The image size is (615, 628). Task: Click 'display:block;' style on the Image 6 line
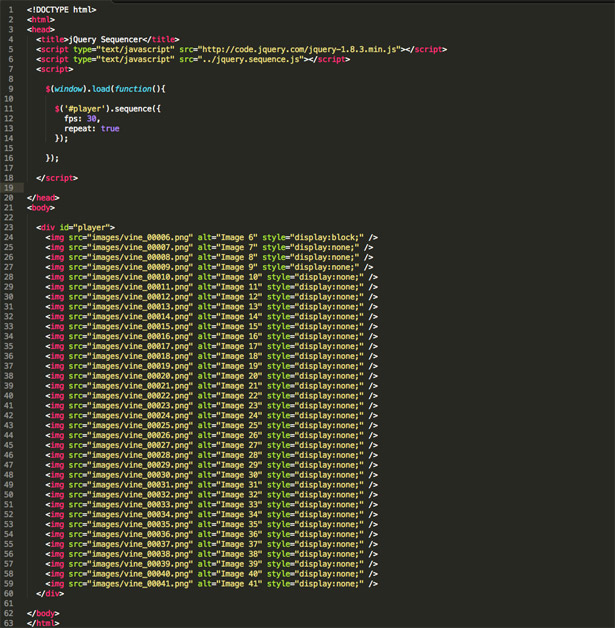click(327, 237)
